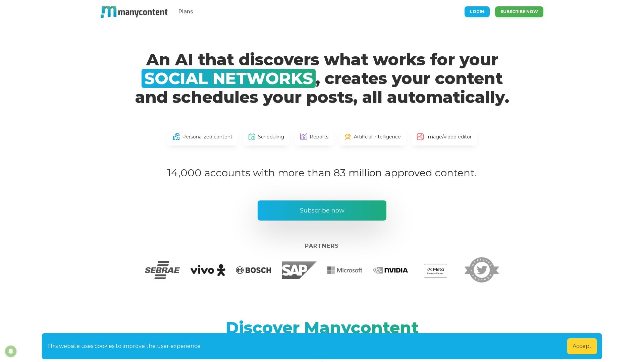644x362 pixels.
Task: Click the Personalized content icon
Action: coord(176,136)
